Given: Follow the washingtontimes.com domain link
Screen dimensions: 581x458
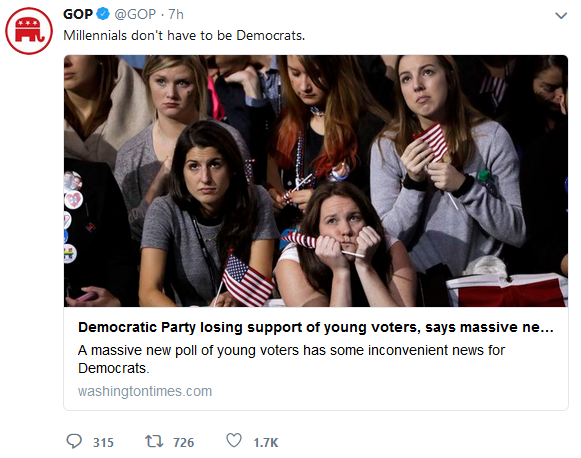Looking at the screenshot, I should coord(145,391).
